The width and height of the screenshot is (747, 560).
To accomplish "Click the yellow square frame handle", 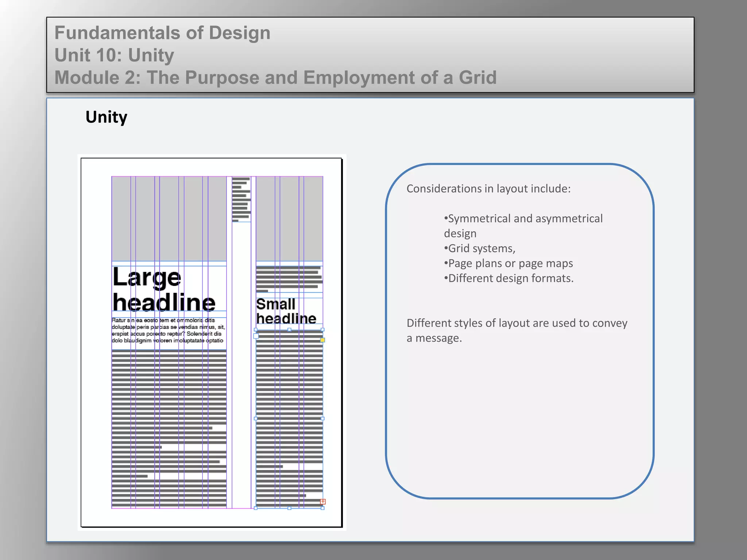I will coord(322,340).
